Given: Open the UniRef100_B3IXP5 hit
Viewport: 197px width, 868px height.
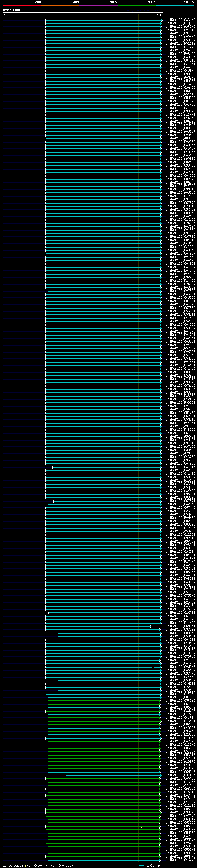Looking at the screenshot, I should (x=180, y=775).
